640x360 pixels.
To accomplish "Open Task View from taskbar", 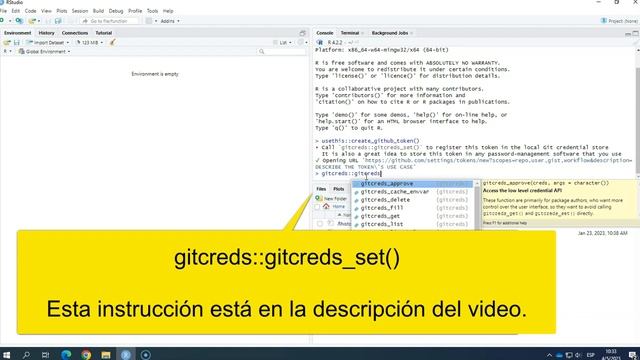I will [x=45, y=355].
